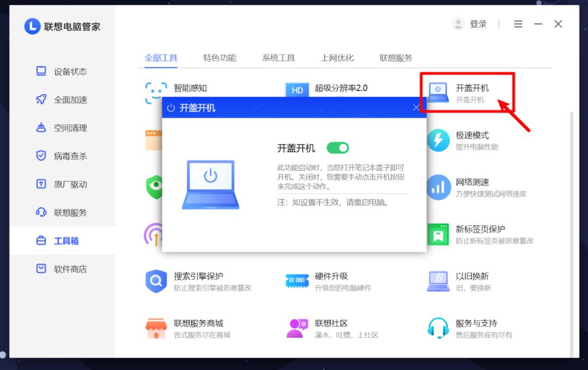Switch to the 系统工具 tab
This screenshot has height=370, width=588.
[278, 57]
